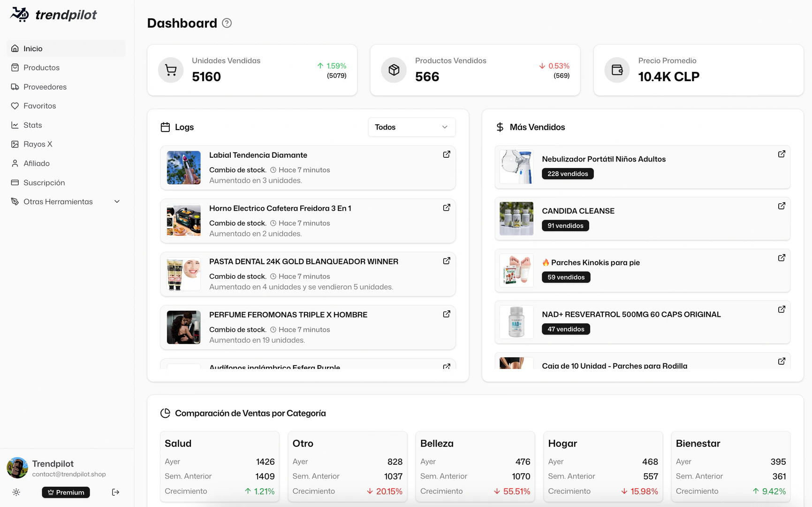
Task: Open the Stats chart icon
Action: tap(15, 125)
